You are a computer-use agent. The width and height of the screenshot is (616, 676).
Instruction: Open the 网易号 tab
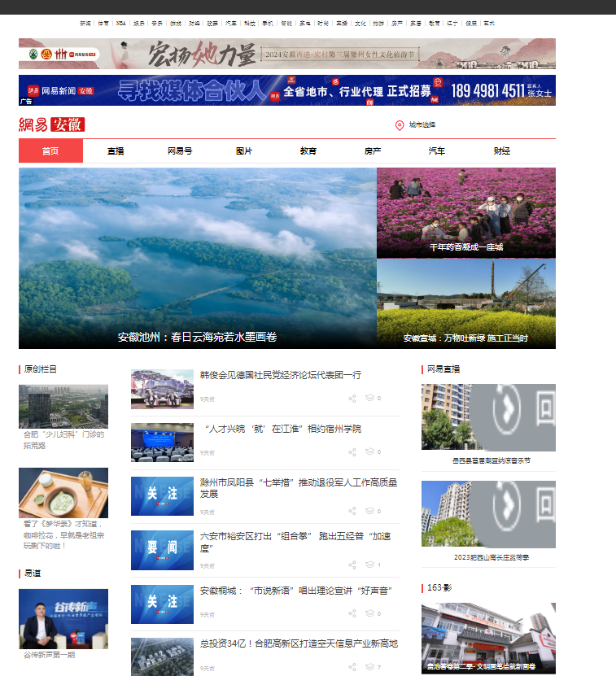click(x=180, y=150)
